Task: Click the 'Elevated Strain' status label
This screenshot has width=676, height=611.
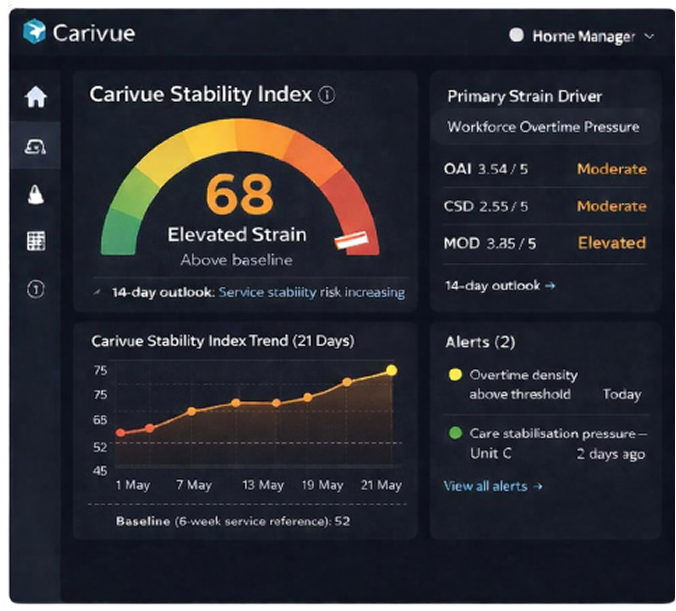Action: 237,235
